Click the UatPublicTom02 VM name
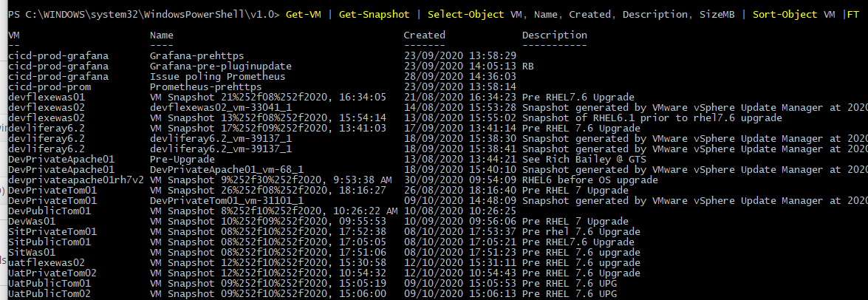Screen dimensions: 868x300 pos(49,294)
